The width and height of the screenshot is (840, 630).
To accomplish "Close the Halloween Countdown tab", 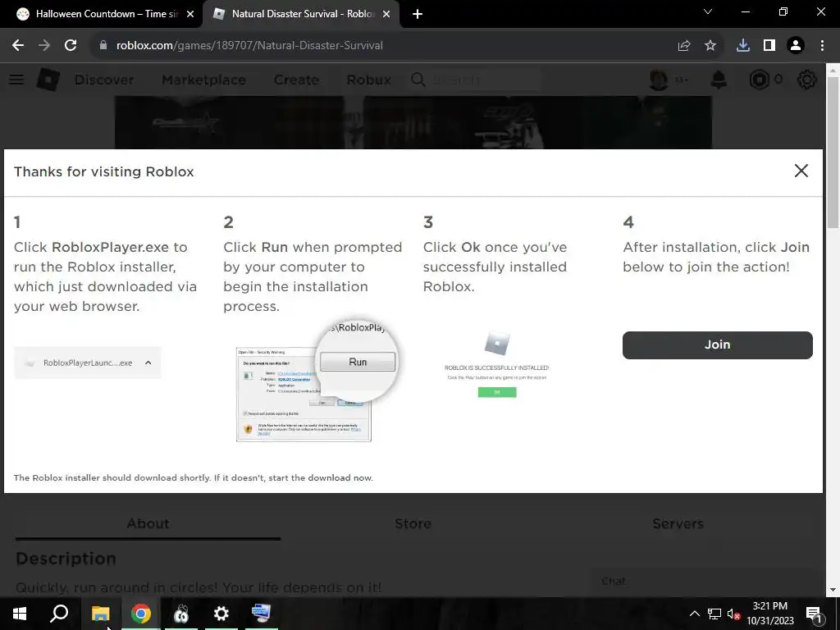I will point(190,15).
